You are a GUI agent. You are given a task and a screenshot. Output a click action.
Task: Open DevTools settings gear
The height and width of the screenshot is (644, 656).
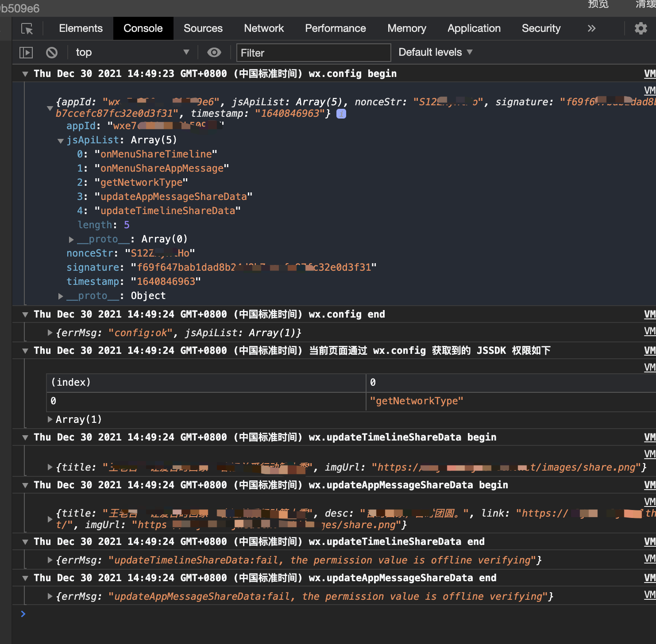point(641,29)
